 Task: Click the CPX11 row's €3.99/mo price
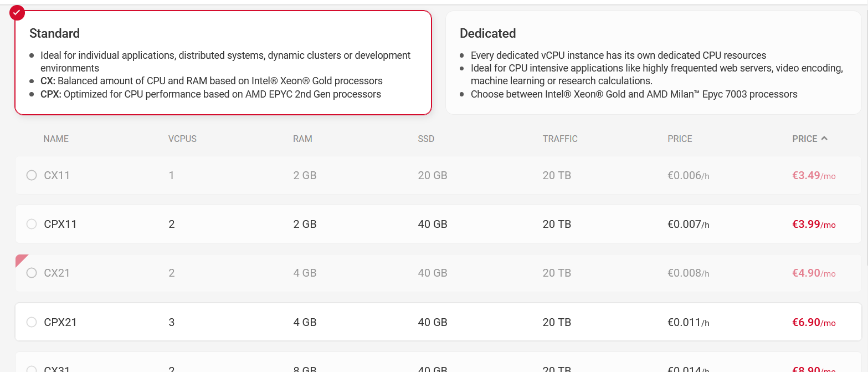point(813,225)
